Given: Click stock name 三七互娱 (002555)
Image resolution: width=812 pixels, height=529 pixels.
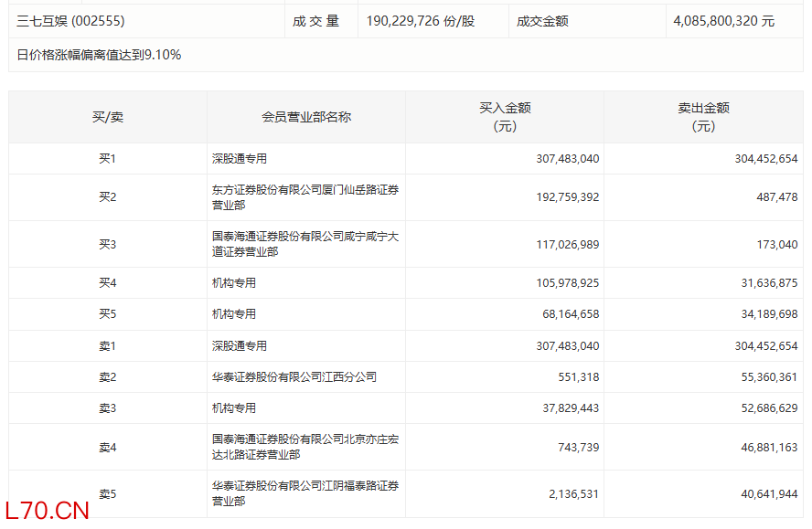Looking at the screenshot, I should 70,21.
